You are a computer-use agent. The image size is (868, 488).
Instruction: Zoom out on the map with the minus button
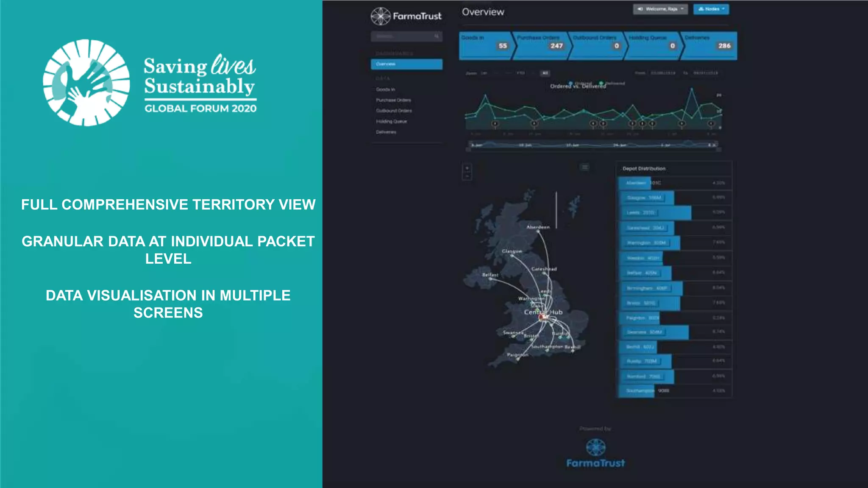467,176
